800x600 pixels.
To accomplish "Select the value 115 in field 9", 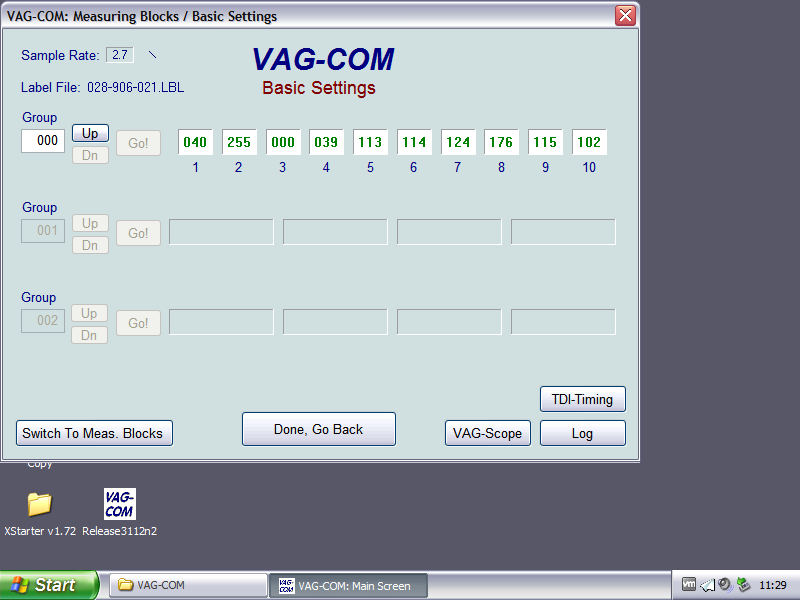I will click(545, 142).
